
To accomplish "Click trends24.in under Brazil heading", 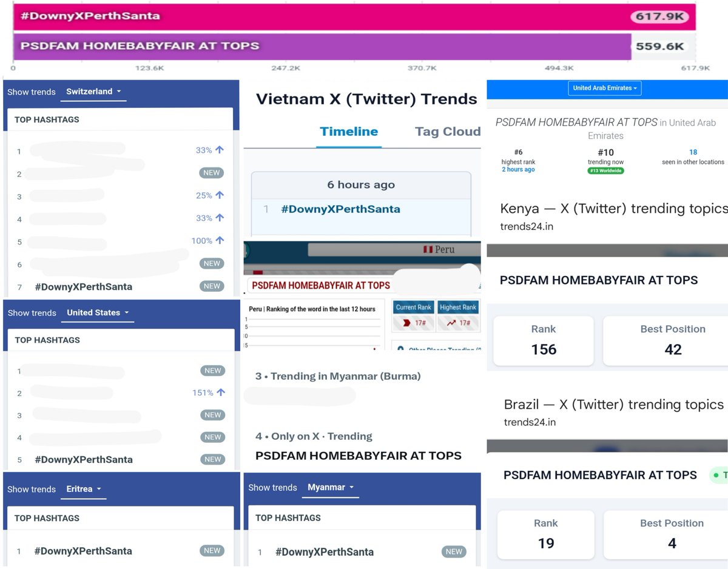I will [530, 422].
